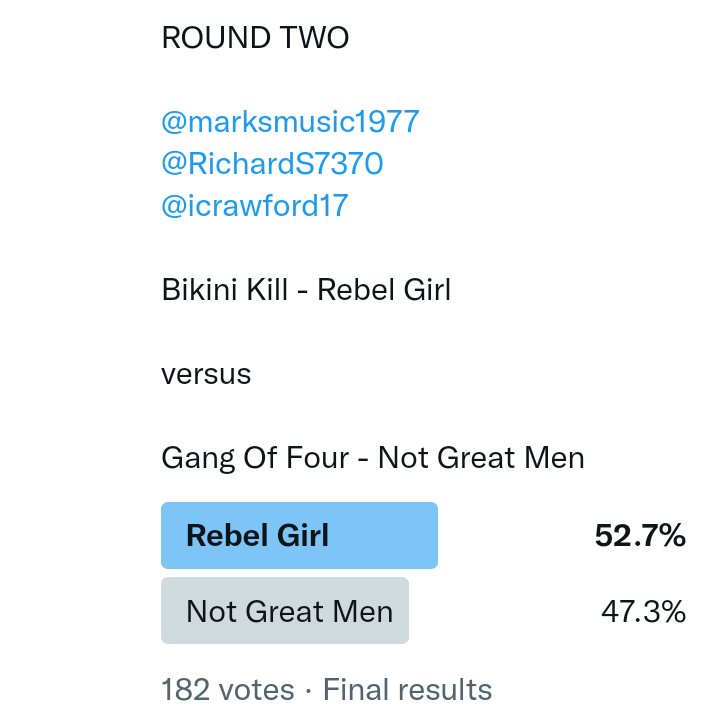Visit the @icrawford17 mention link
The height and width of the screenshot is (717, 720).
254,206
